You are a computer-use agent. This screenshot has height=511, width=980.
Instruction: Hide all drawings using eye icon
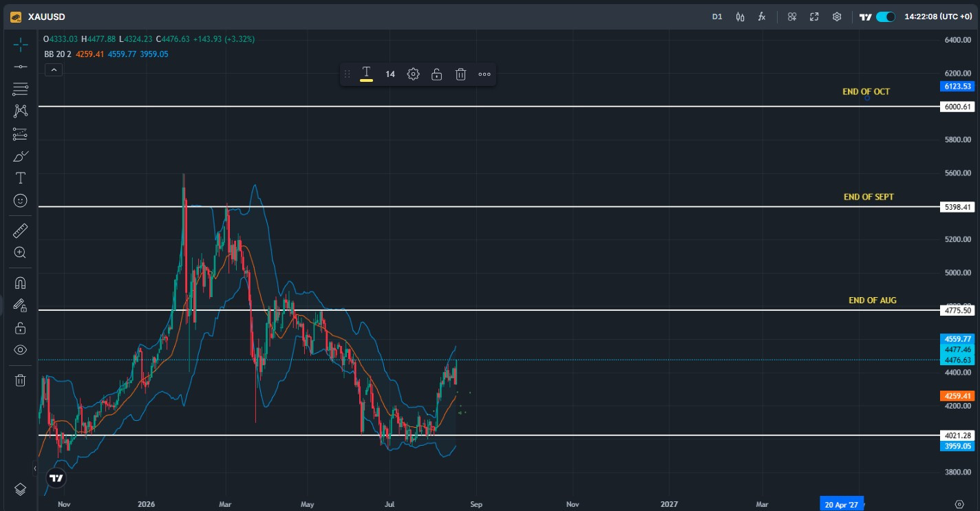click(21, 350)
